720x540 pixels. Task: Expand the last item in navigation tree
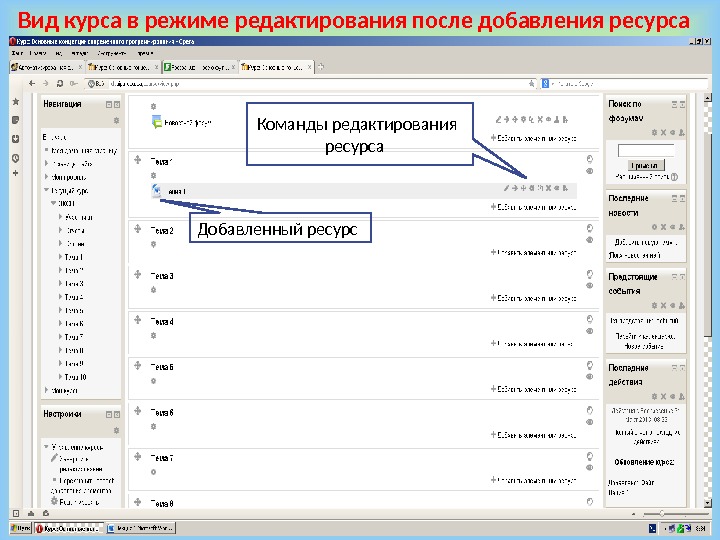[x=46, y=390]
